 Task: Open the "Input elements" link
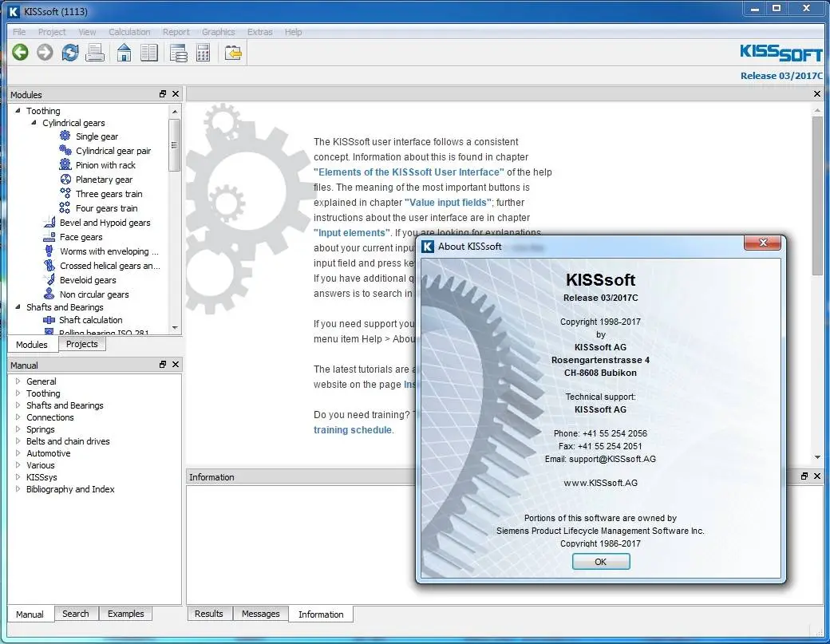(351, 233)
